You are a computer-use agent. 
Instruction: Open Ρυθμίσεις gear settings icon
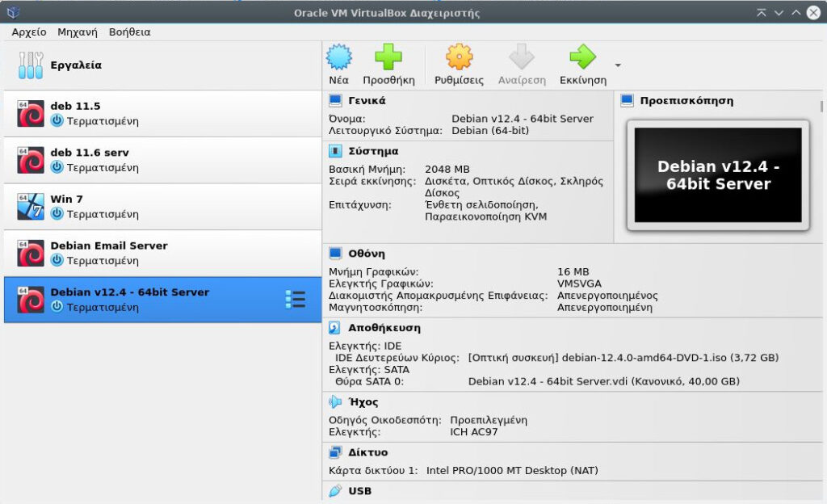click(x=459, y=58)
